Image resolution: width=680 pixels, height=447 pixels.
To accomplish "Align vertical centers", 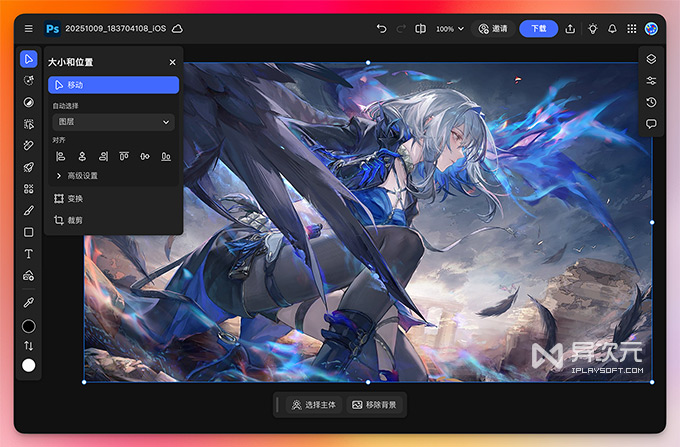I will pos(145,156).
